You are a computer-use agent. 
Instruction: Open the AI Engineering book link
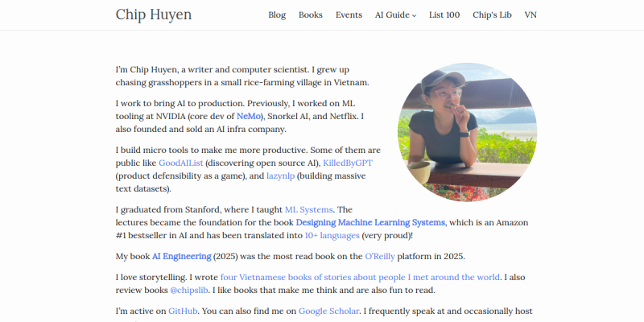[182, 257]
